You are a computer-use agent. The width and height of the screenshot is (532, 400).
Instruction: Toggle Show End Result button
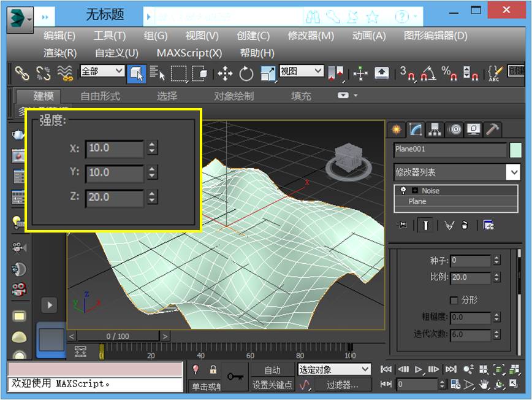(x=425, y=225)
